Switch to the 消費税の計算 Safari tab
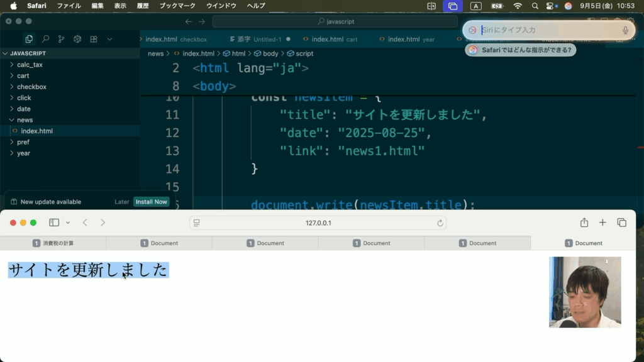The image size is (644, 362). 53,243
